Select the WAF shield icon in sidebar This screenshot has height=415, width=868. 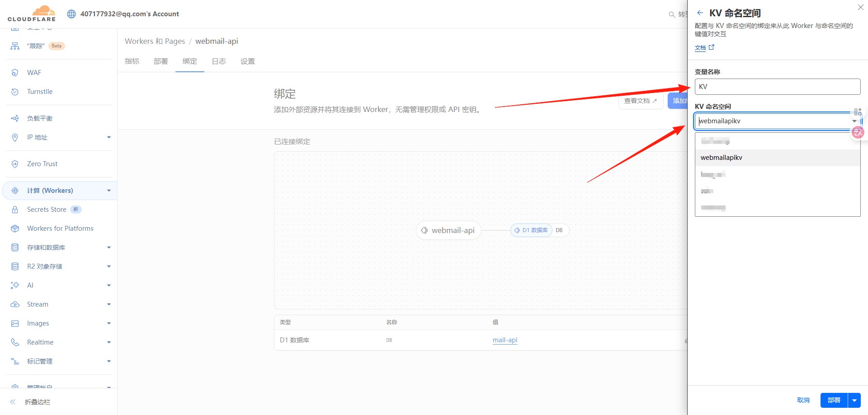[x=14, y=72]
